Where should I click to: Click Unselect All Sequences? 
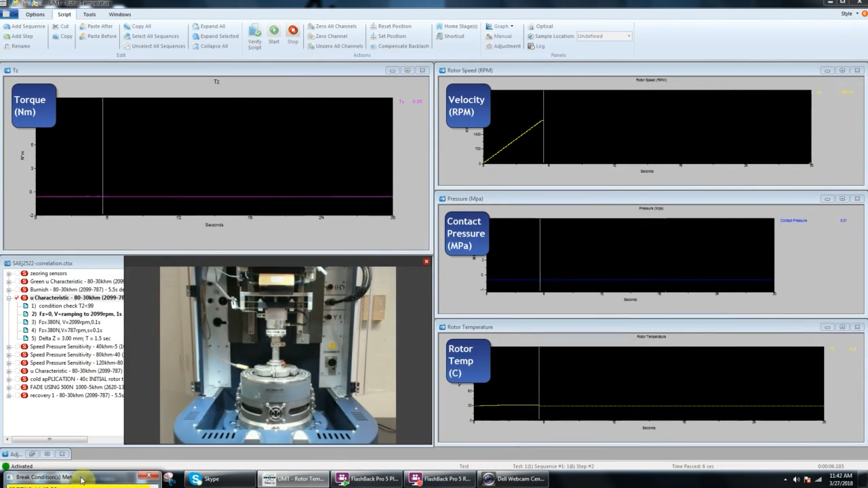[x=154, y=46]
